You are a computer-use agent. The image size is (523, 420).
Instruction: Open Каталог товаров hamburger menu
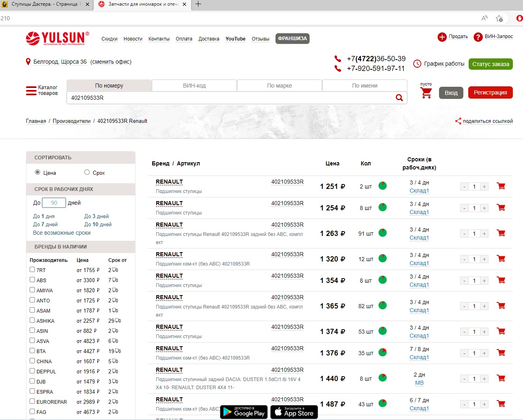point(31,90)
